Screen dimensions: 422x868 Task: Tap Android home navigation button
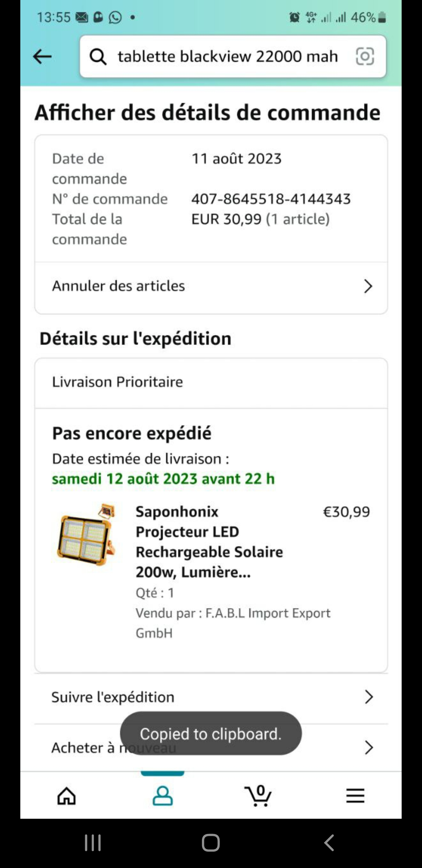pyautogui.click(x=211, y=843)
